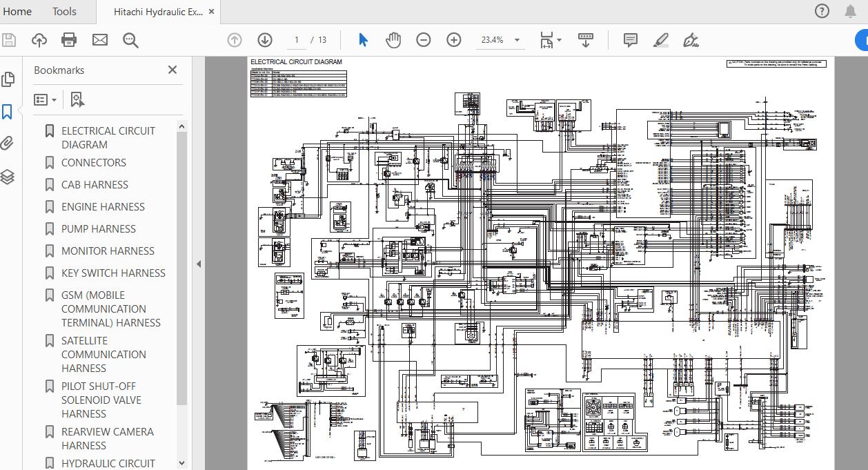Activate the selection arrow tool
Screen dimensions: 868x470
363,40
